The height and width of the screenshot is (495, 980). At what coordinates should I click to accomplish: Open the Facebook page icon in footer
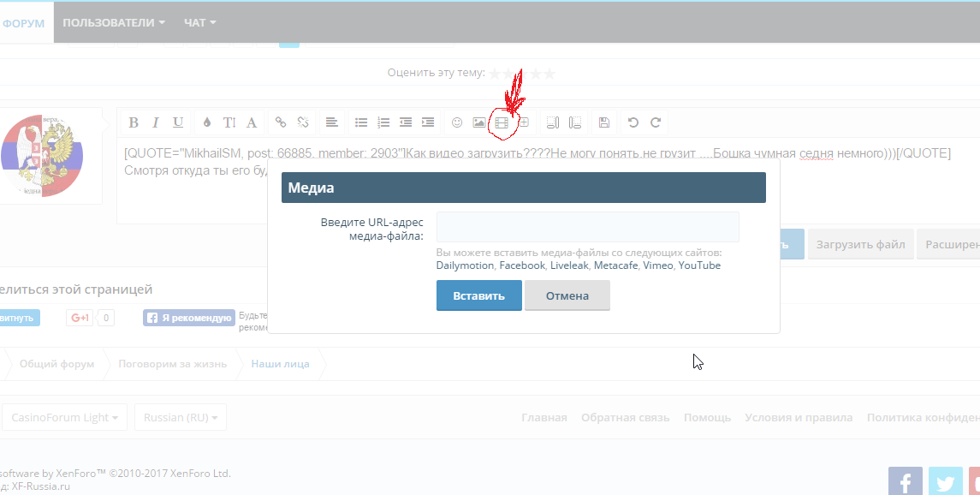click(x=905, y=481)
